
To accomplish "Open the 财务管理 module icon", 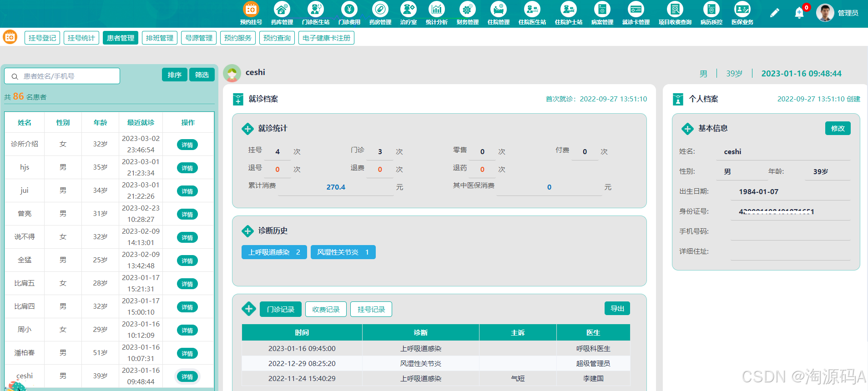I will pos(468,9).
